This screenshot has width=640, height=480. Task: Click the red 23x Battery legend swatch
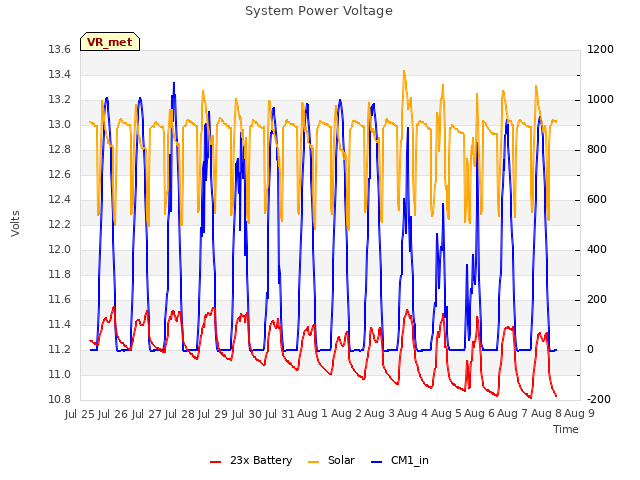(216, 462)
